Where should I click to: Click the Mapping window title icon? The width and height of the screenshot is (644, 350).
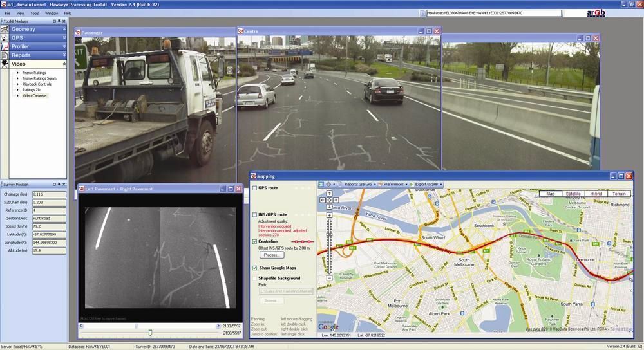click(253, 176)
